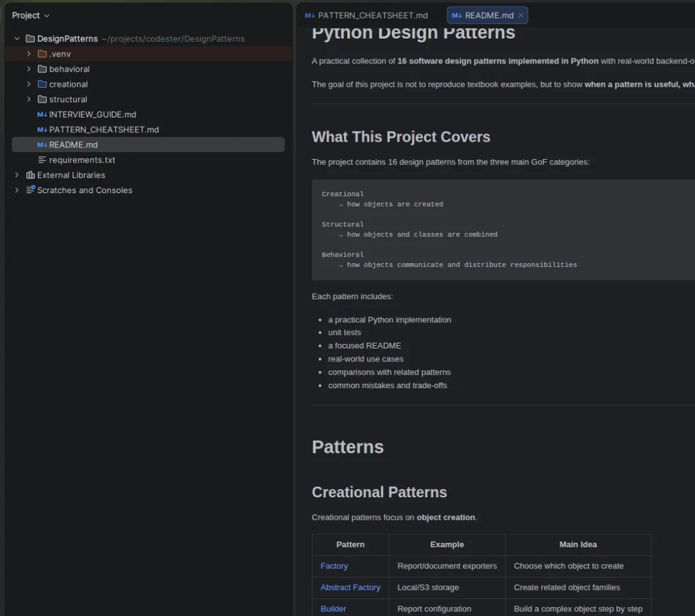Click the 'Creational Patterns' heading

(379, 492)
